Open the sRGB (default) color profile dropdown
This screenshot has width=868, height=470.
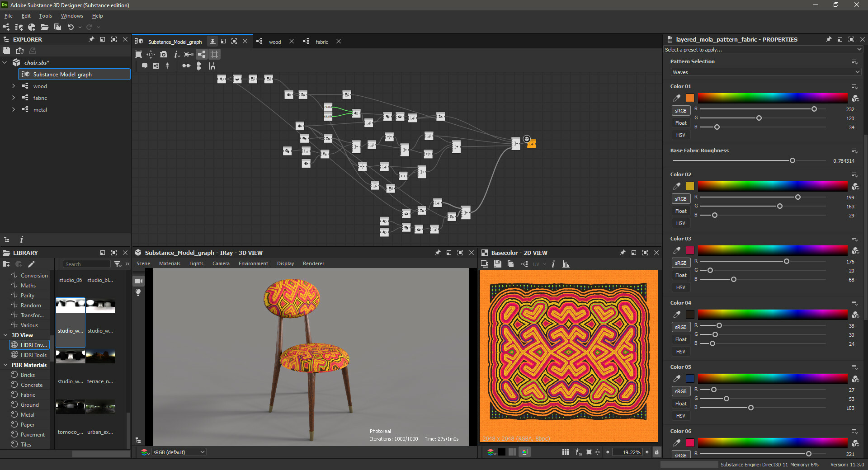pyautogui.click(x=179, y=452)
